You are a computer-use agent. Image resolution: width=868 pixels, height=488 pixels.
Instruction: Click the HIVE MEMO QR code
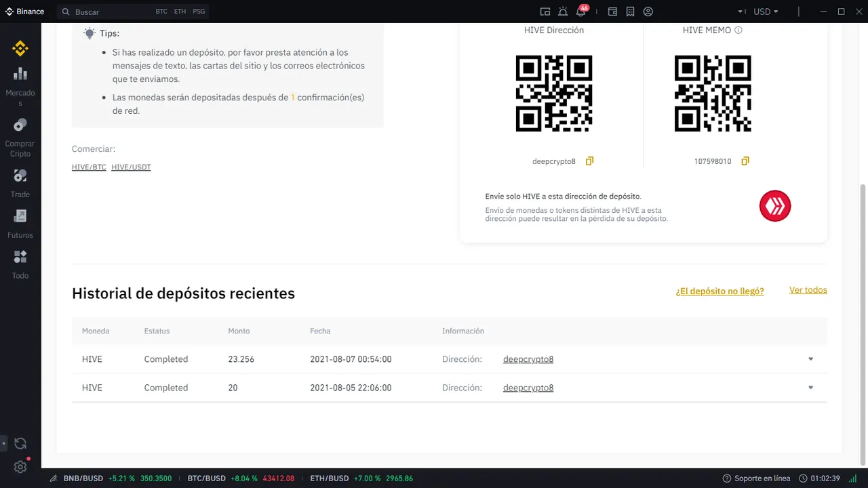pyautogui.click(x=713, y=94)
